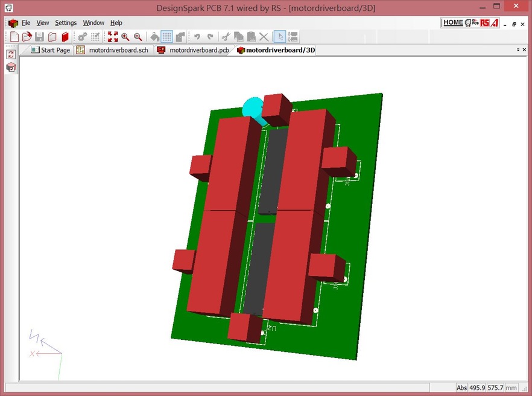Click the DesignSpark red cube application icon
The image size is (532, 396).
pyautogui.click(x=13, y=23)
